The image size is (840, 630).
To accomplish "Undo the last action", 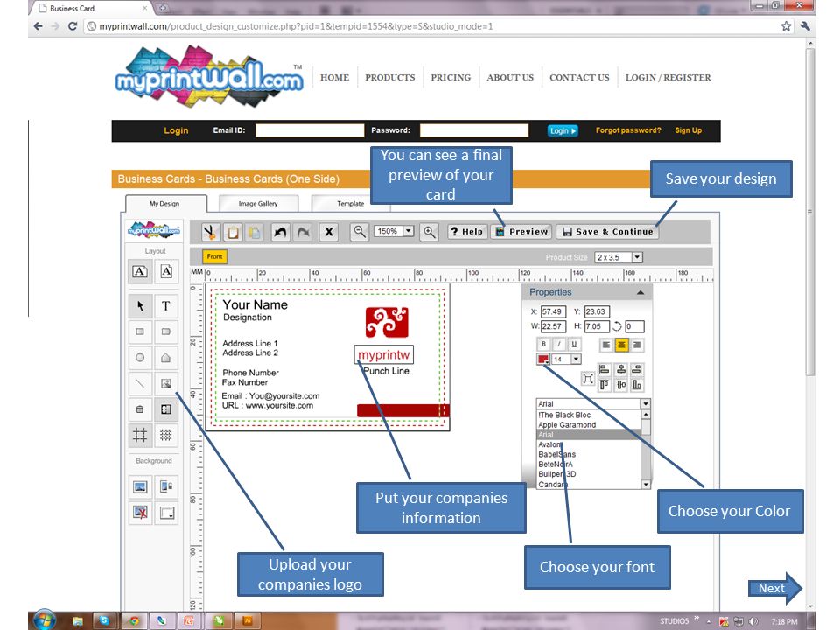I will point(280,232).
